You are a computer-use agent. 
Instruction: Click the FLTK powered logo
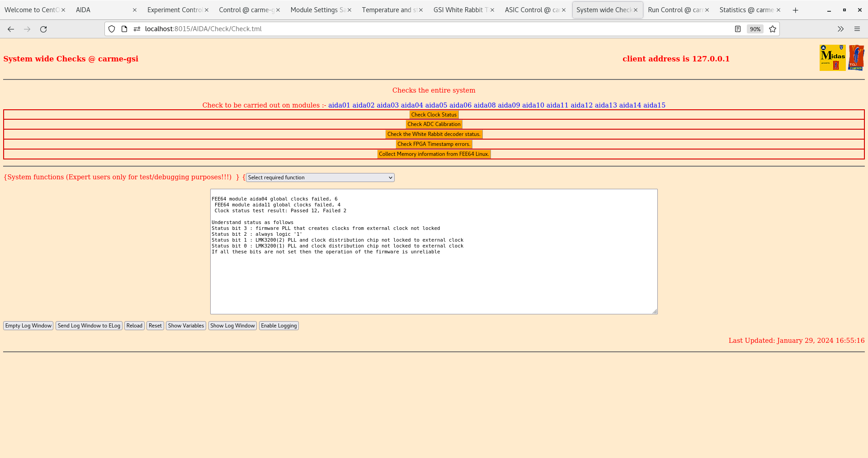pyautogui.click(x=857, y=57)
